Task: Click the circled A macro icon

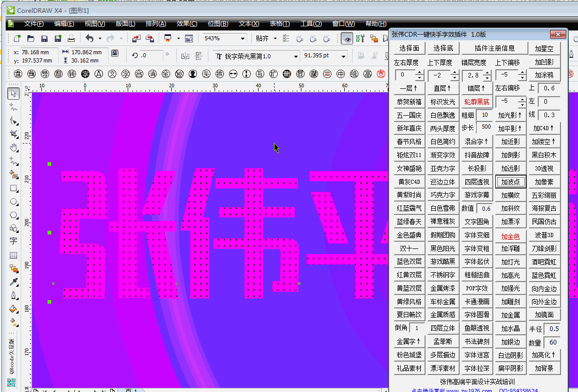Action: pos(99,74)
